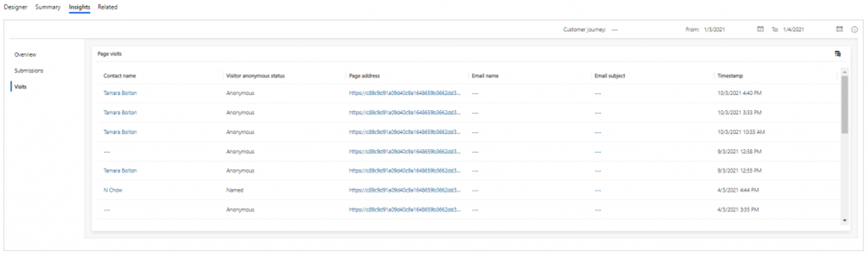Open the From date calendar picker
Screen dimensions: 868x262
760,29
